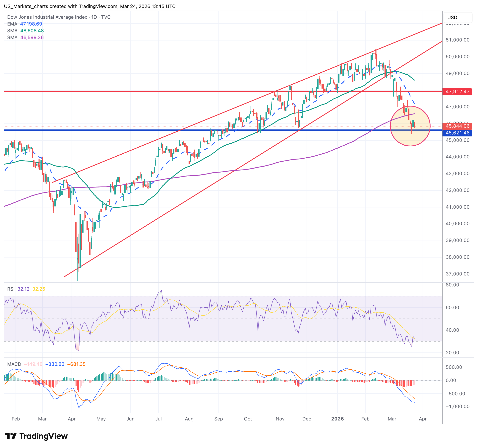The image size is (478, 448).
Task: Click the RSI 80.00 scale label
Action: pyautogui.click(x=452, y=285)
